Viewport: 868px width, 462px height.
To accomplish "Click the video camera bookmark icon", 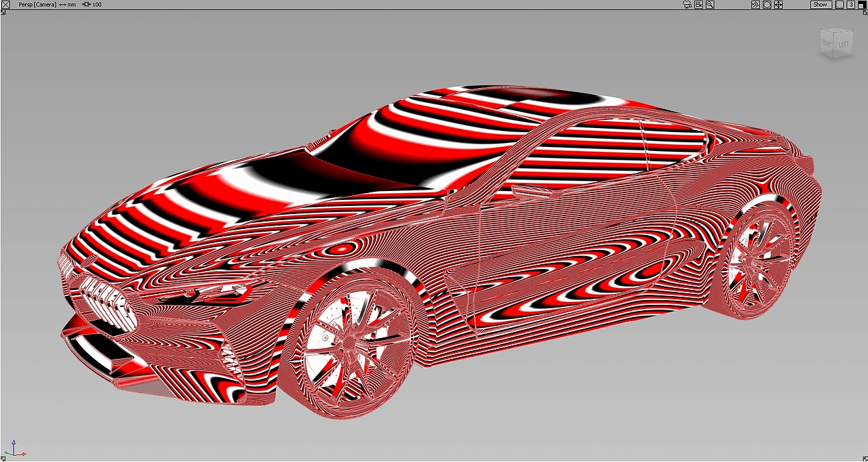I will (x=698, y=5).
